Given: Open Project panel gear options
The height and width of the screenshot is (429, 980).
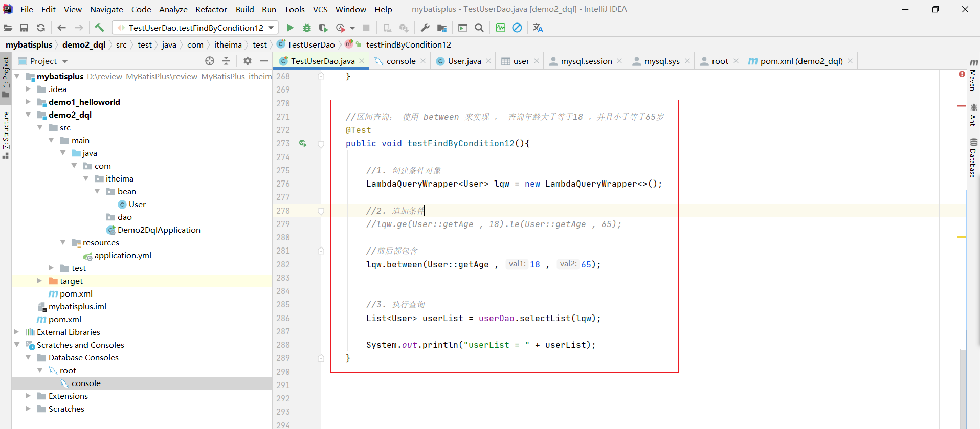Looking at the screenshot, I should coord(248,61).
